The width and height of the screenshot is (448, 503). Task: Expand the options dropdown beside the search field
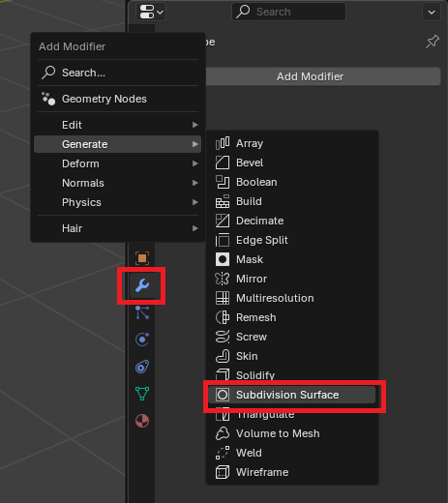click(x=432, y=12)
